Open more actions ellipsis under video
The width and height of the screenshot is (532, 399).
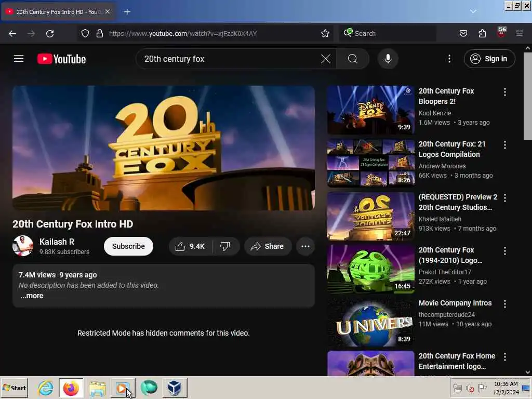[x=305, y=246]
